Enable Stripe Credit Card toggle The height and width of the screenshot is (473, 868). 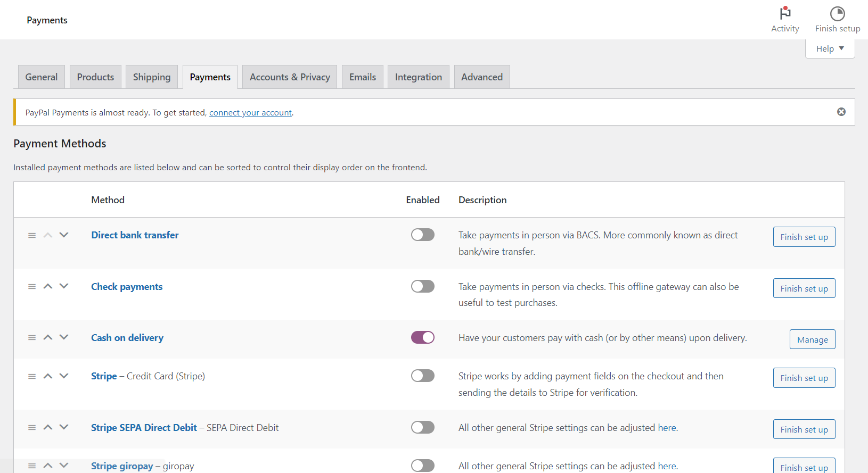(422, 376)
